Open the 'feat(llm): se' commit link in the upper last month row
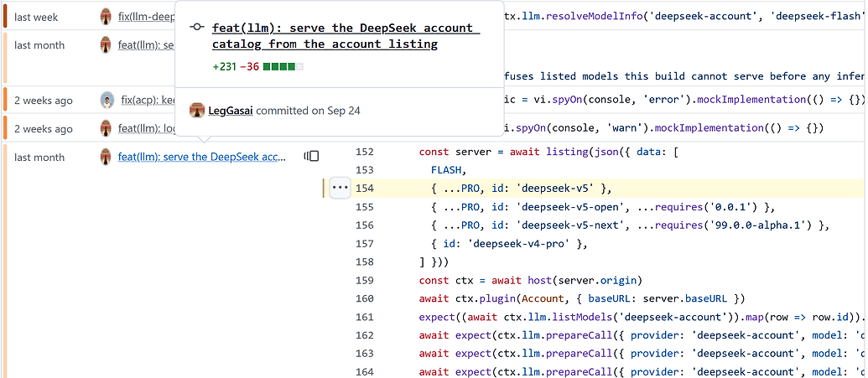Screen dimensions: 868x378 [x=146, y=45]
